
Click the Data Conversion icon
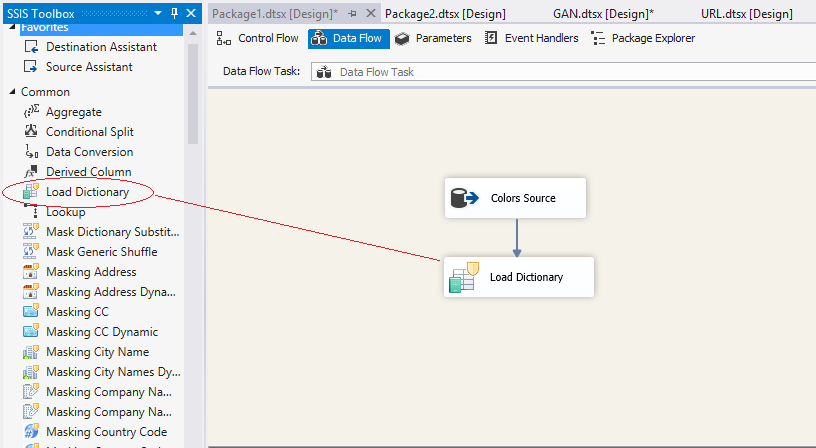click(31, 151)
